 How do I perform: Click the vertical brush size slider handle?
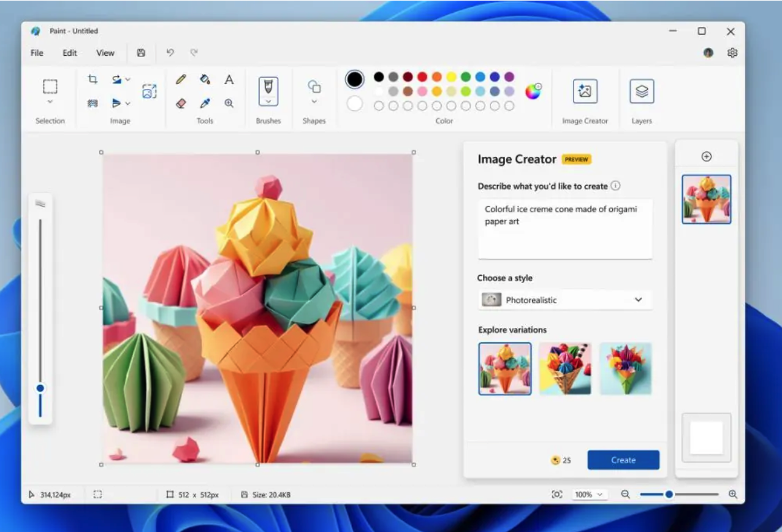[x=40, y=388]
